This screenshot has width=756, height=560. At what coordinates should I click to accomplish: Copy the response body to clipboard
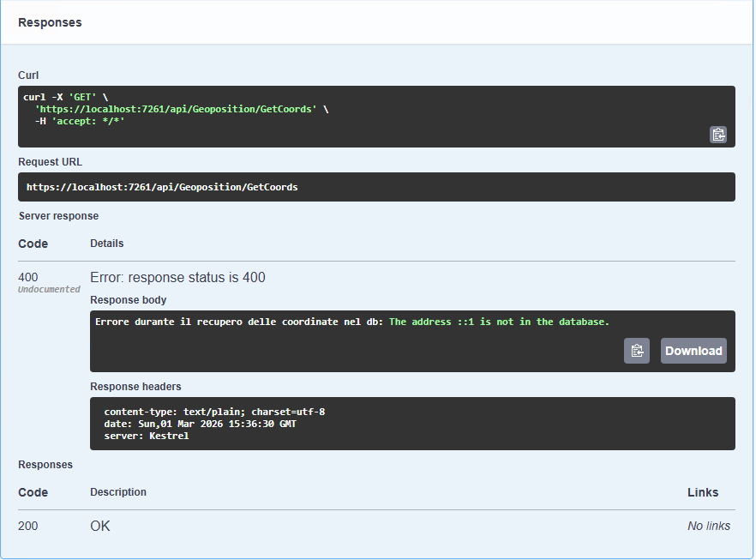tap(637, 351)
